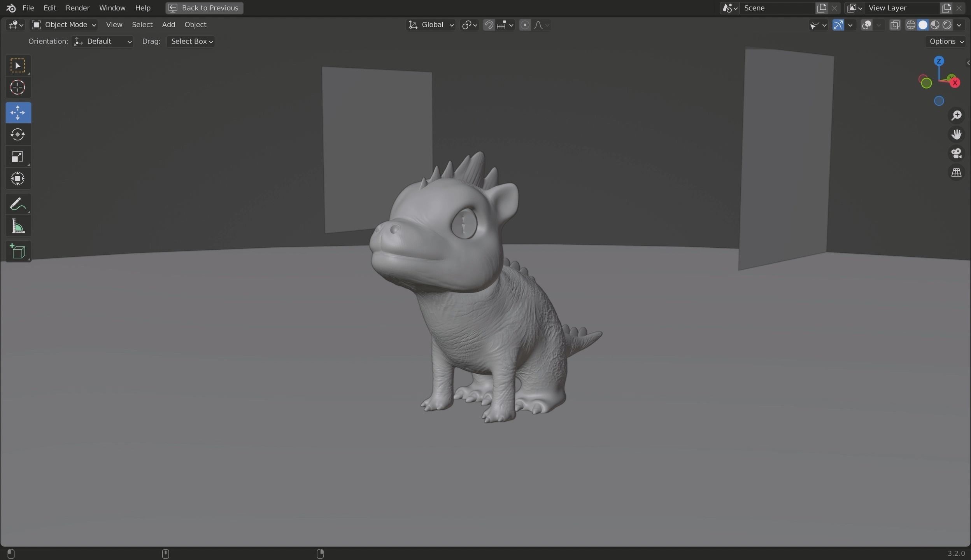The height and width of the screenshot is (560, 971).
Task: Click the red X axis gizmo handle
Action: point(955,83)
